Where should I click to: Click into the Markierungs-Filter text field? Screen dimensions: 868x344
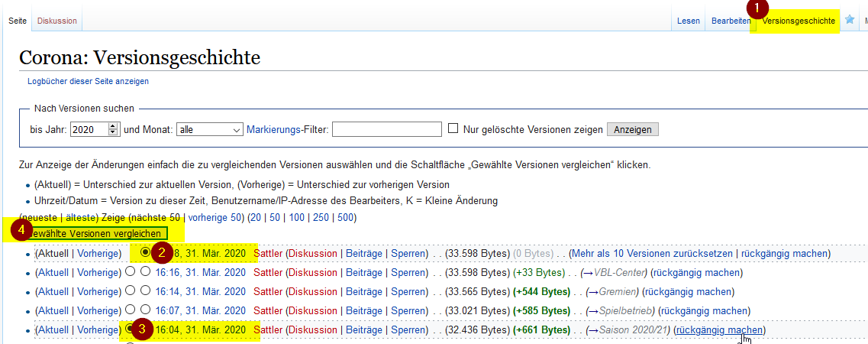pos(386,129)
